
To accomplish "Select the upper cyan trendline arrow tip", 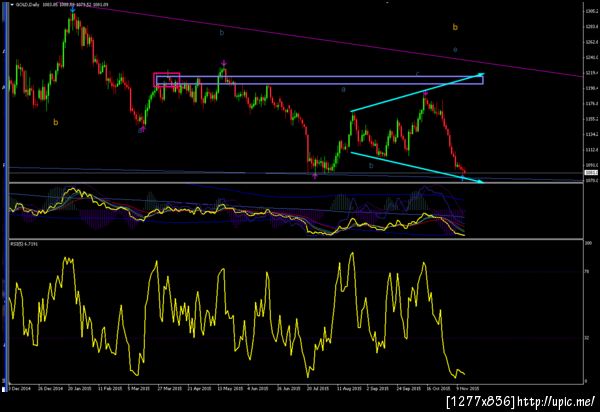I will pyautogui.click(x=481, y=74).
